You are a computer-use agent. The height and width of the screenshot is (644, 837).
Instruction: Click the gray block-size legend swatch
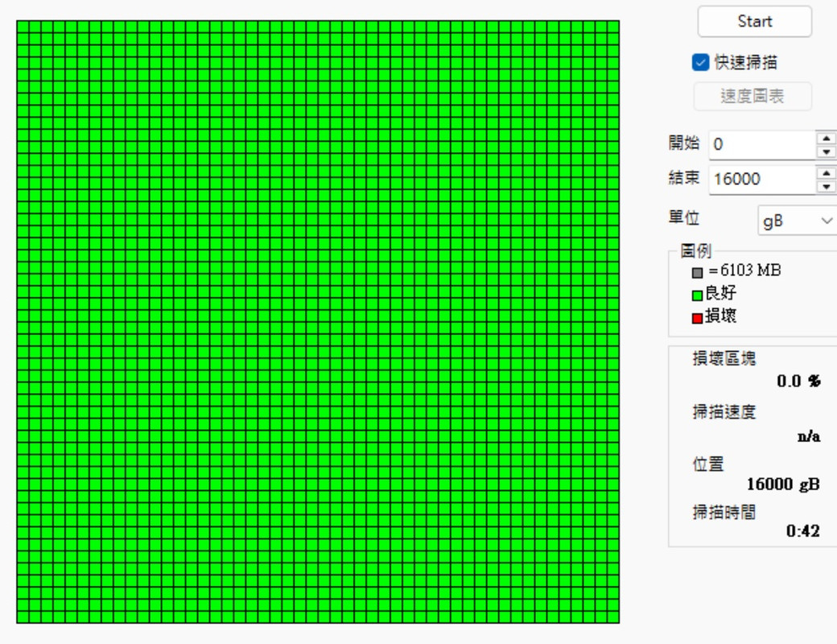[697, 273]
